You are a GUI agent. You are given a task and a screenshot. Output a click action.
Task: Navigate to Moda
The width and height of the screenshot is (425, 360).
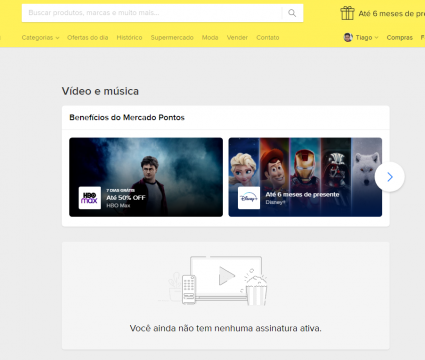tap(210, 38)
